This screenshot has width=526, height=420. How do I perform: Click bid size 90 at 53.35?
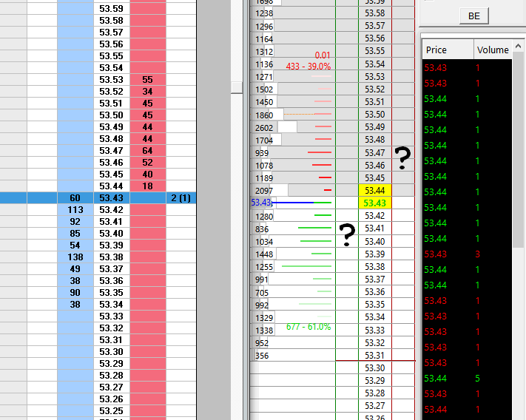point(75,293)
